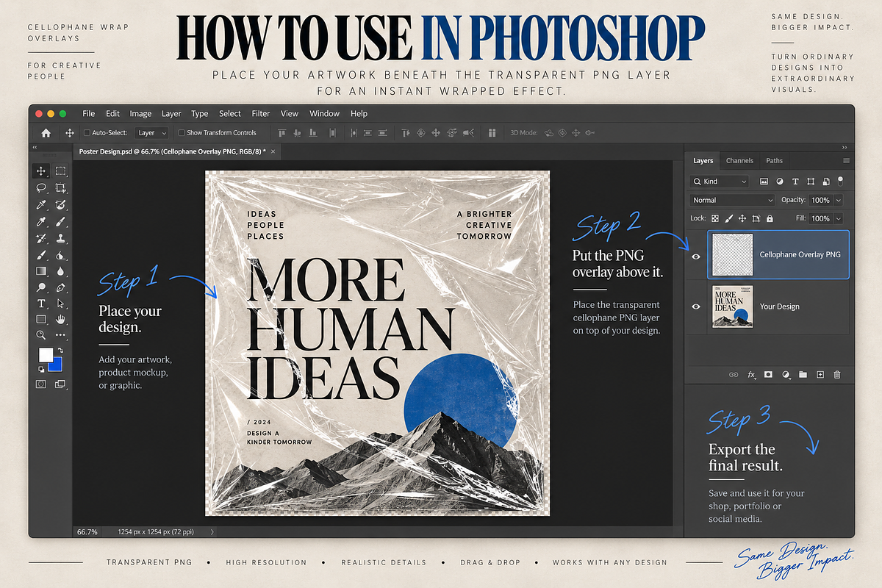Select the Blur droplet tool
Viewport: 882px width, 588px height.
60,270
